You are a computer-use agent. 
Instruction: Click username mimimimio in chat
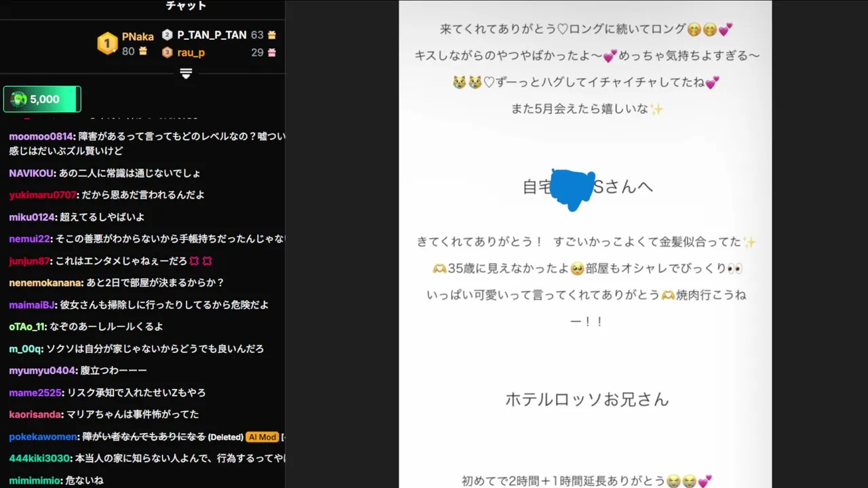[x=35, y=480]
